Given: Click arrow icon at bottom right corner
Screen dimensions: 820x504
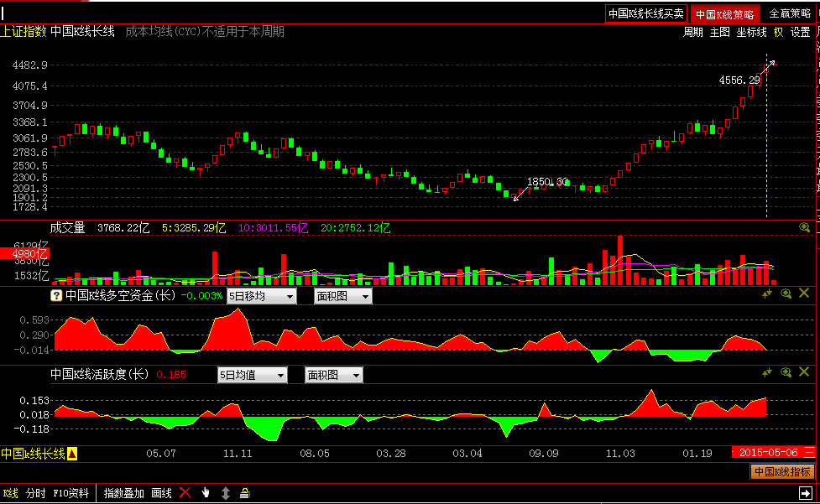Looking at the screenshot, I should coord(805,493).
